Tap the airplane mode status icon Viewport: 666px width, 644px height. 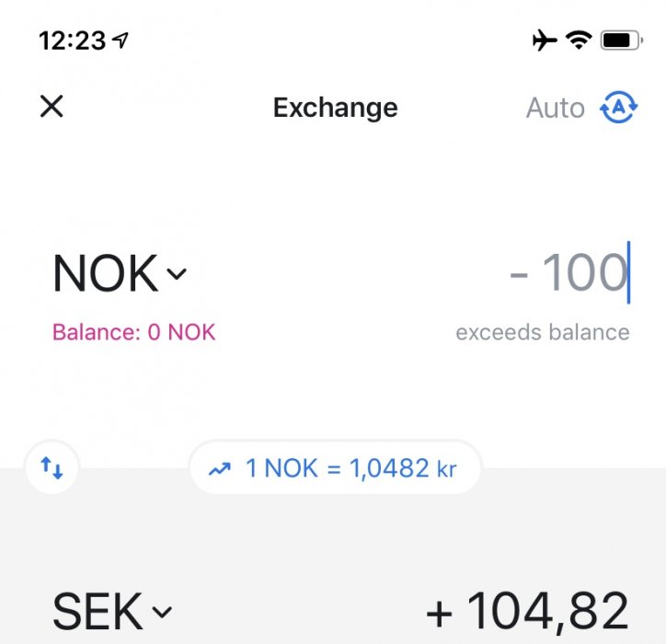coord(545,40)
